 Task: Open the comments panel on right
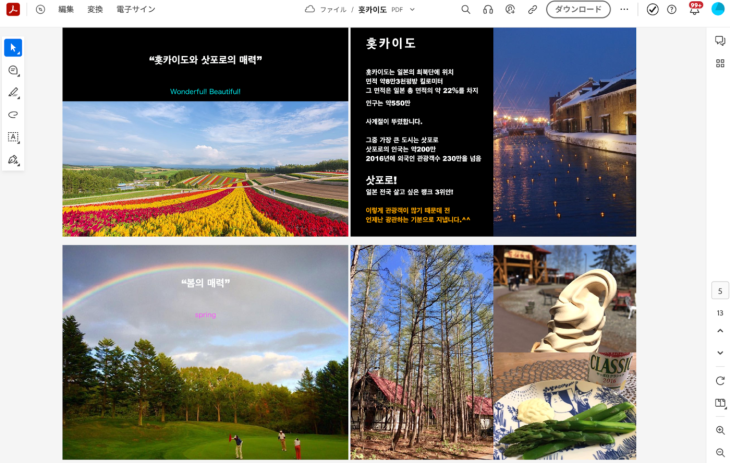[x=719, y=41]
